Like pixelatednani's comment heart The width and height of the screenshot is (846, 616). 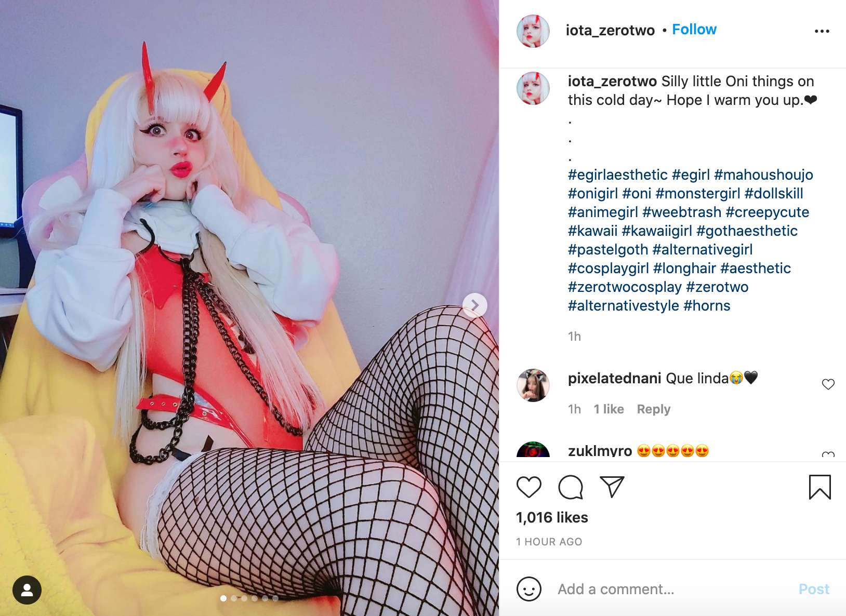click(x=828, y=384)
